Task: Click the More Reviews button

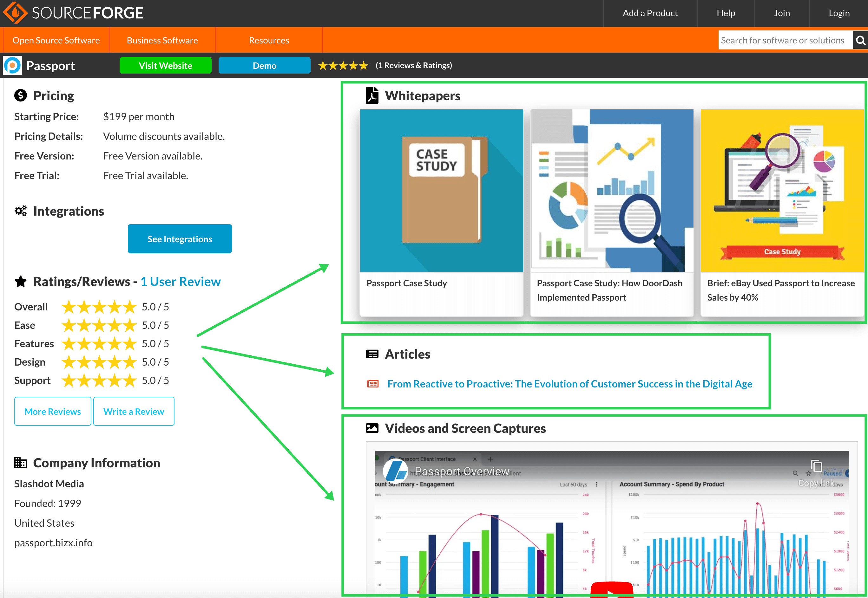Action: tap(53, 412)
